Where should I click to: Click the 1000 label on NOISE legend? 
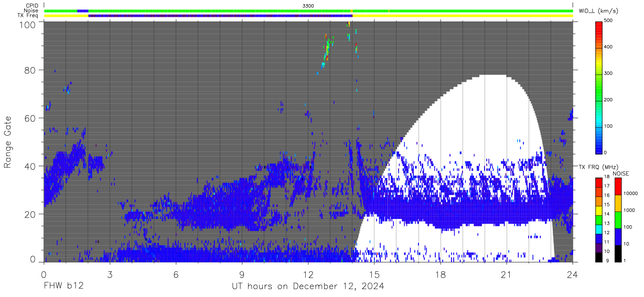[630, 210]
